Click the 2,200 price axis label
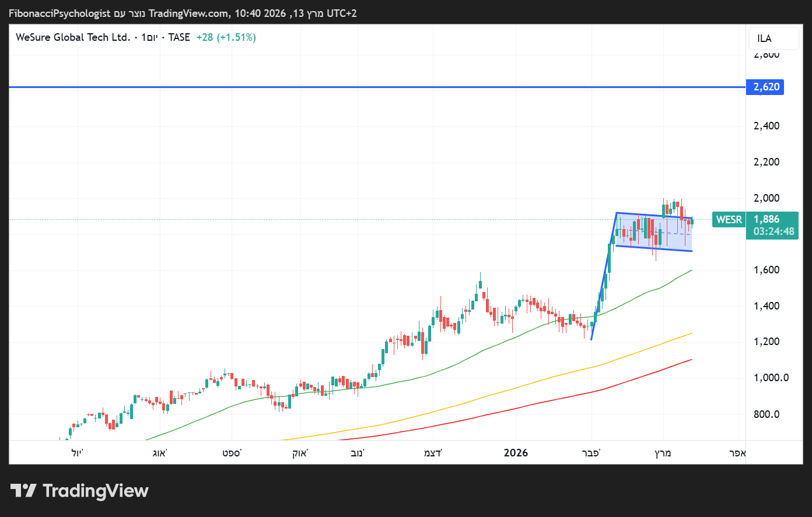The width and height of the screenshot is (812, 517). point(766,162)
